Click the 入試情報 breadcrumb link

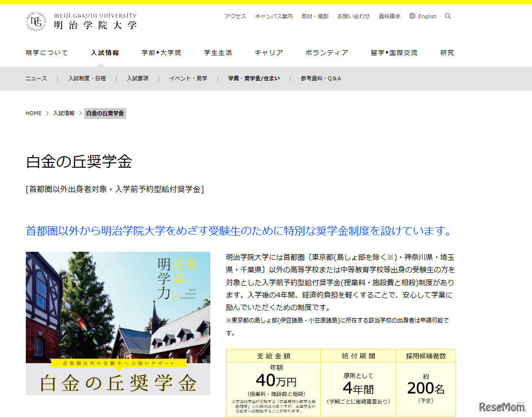[64, 113]
